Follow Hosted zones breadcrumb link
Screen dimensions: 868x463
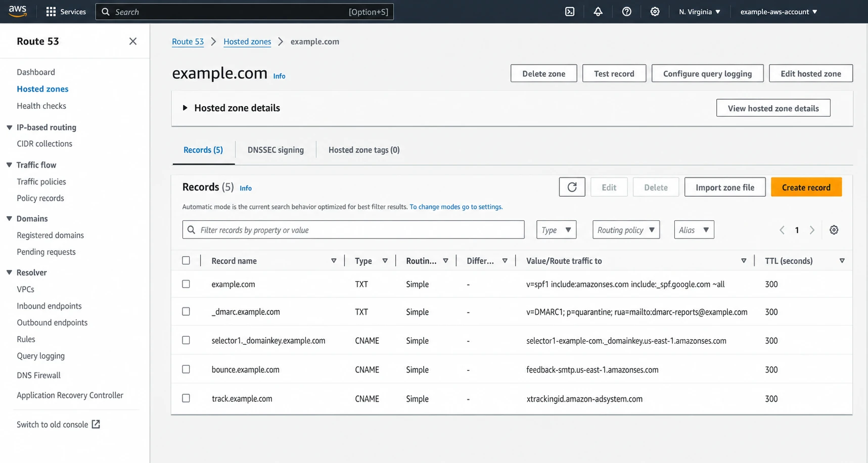[247, 41]
